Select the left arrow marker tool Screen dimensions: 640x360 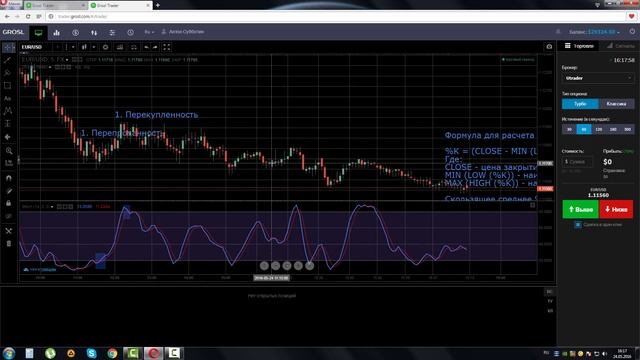[8, 137]
